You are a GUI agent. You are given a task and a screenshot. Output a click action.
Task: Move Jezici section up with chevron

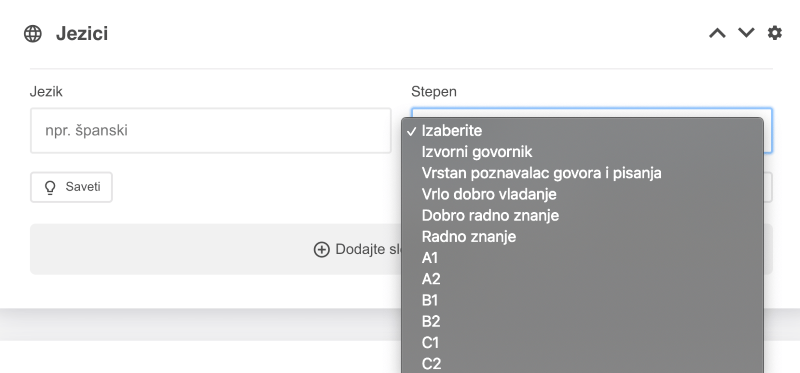(717, 33)
